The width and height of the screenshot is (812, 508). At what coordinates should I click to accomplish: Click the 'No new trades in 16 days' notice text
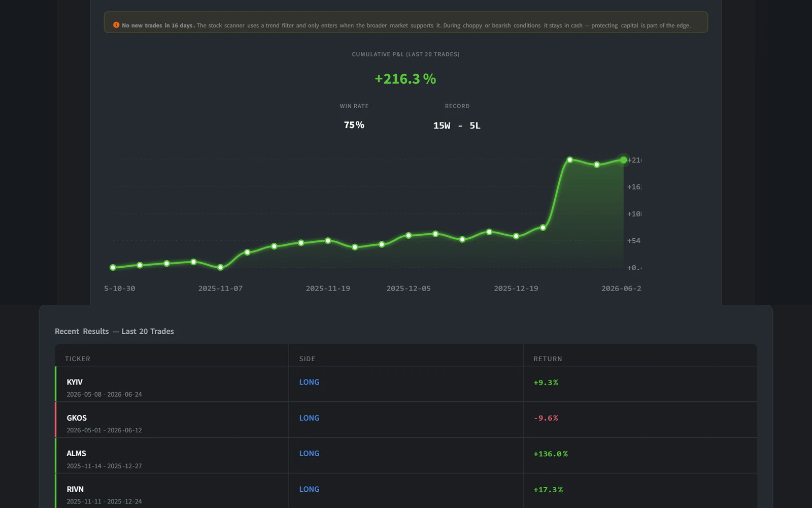coord(158,25)
